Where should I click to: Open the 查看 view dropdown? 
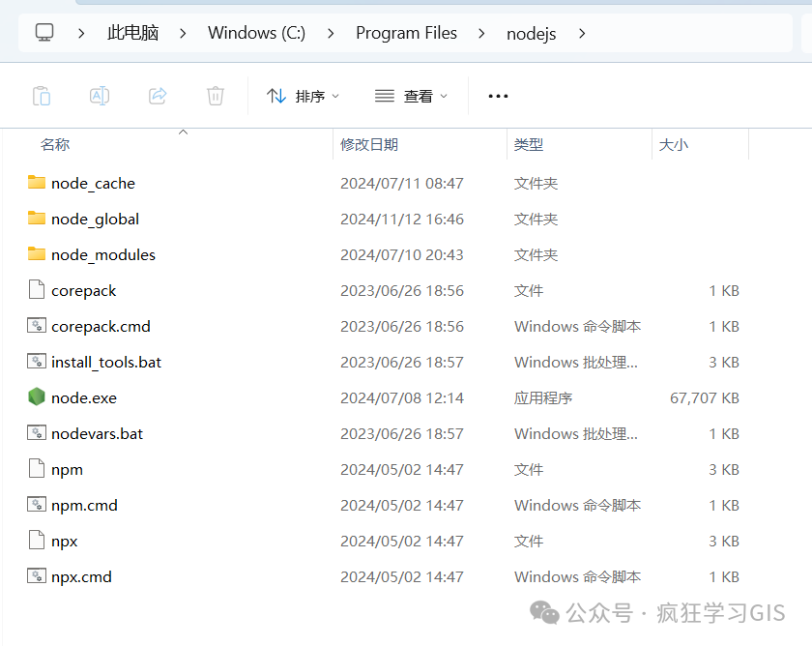pyautogui.click(x=412, y=96)
